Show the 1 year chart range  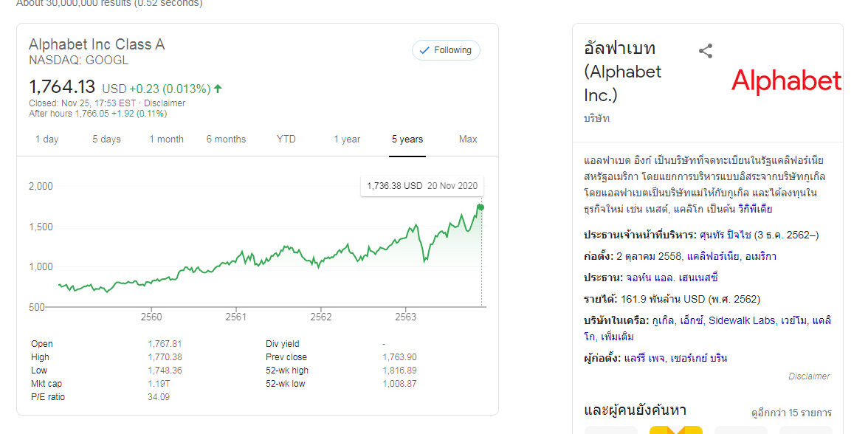(x=347, y=139)
